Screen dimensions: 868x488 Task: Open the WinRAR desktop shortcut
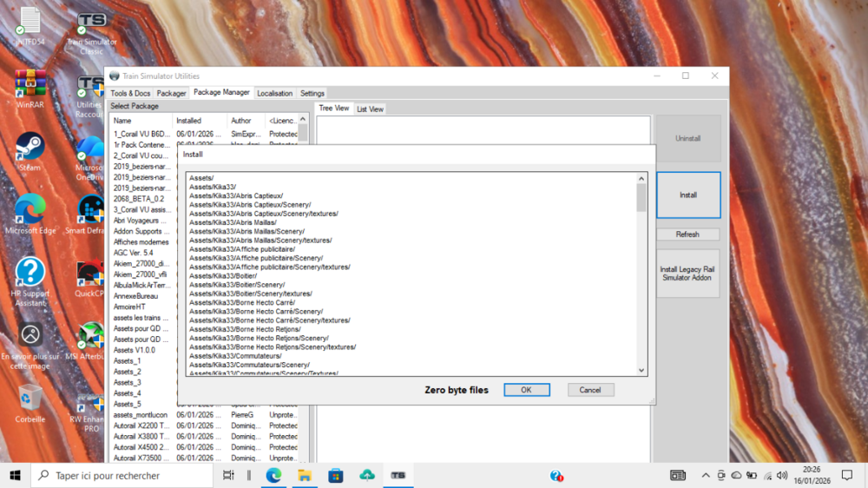[x=30, y=89]
